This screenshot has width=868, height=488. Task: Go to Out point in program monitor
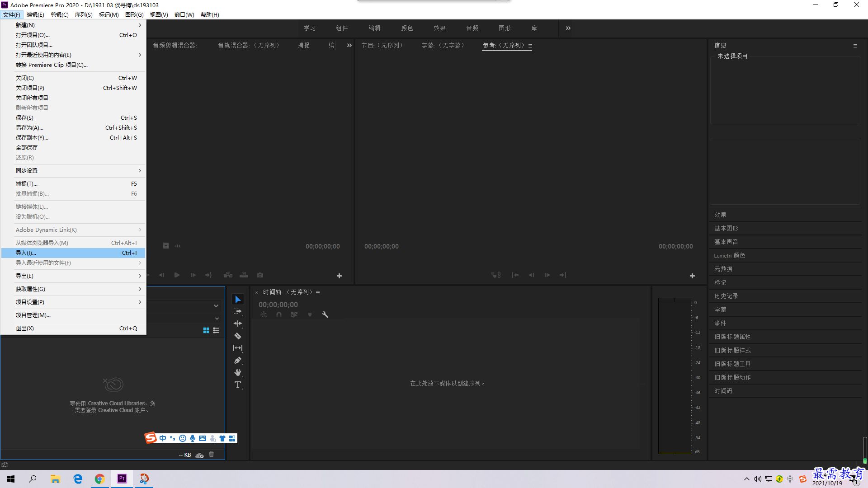(x=563, y=275)
